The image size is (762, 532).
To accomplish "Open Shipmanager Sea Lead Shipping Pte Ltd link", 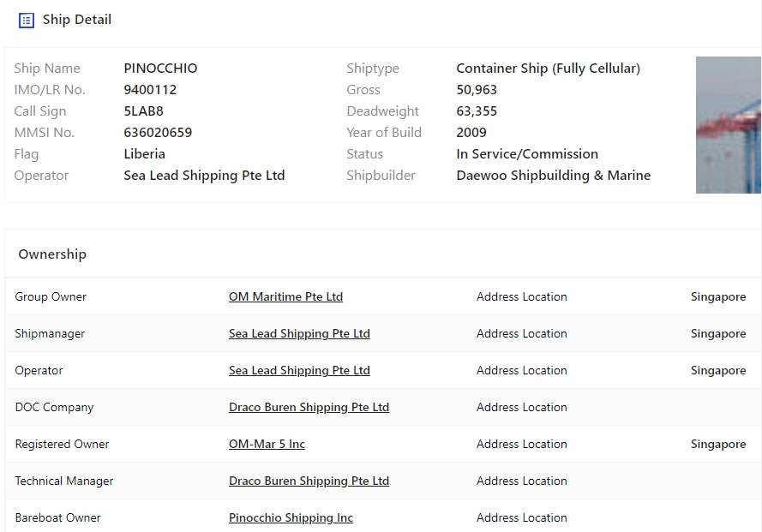I will pos(299,333).
